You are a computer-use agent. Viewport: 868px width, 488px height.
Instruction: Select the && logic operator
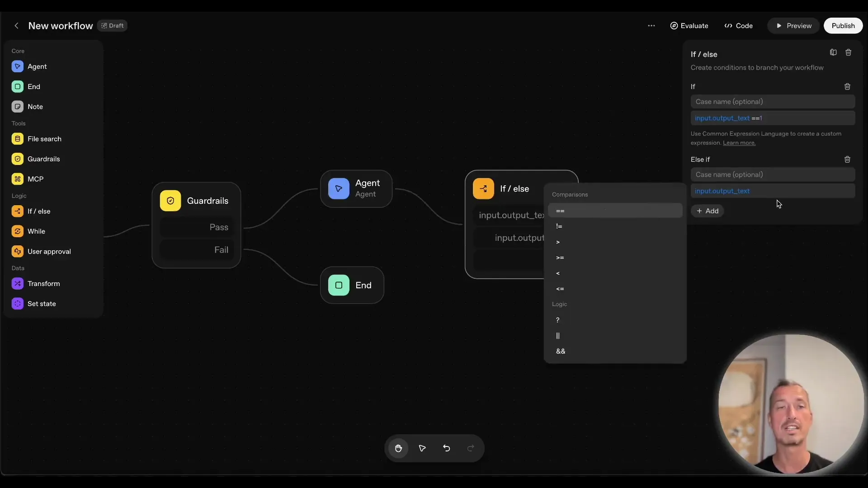tap(561, 351)
